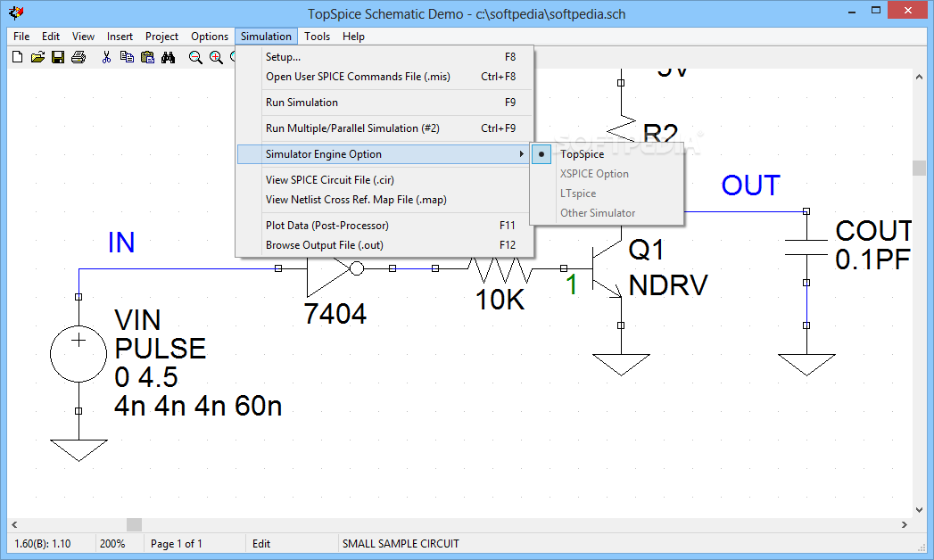Open Find with the binoculars icon
Image resolution: width=934 pixels, height=560 pixels.
[x=168, y=57]
